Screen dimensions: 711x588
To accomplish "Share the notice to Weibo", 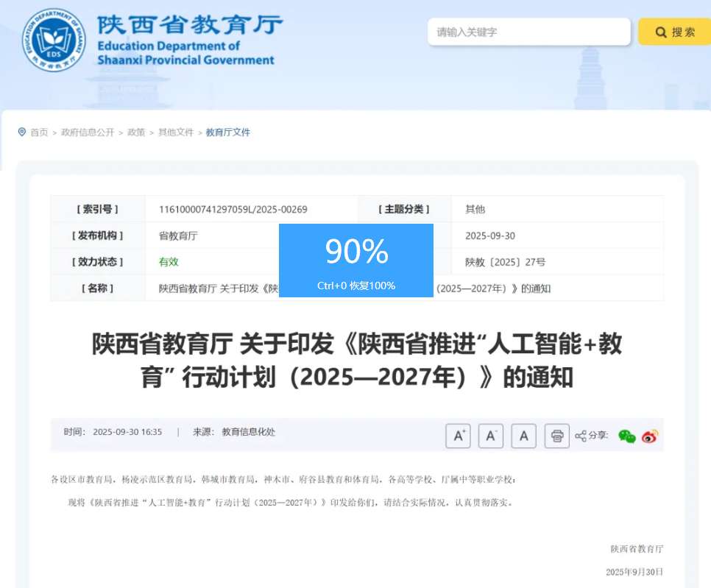I will (649, 436).
